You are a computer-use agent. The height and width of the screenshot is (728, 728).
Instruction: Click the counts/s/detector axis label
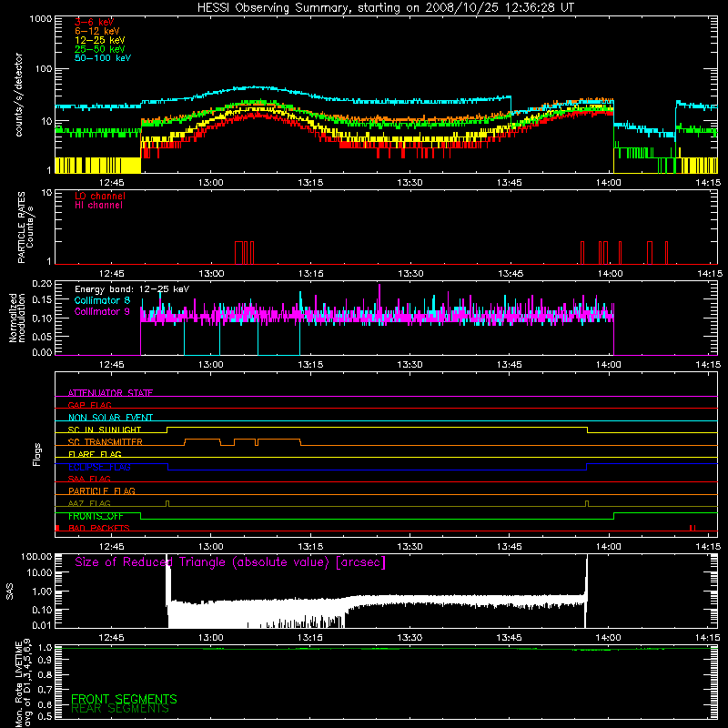(19, 95)
